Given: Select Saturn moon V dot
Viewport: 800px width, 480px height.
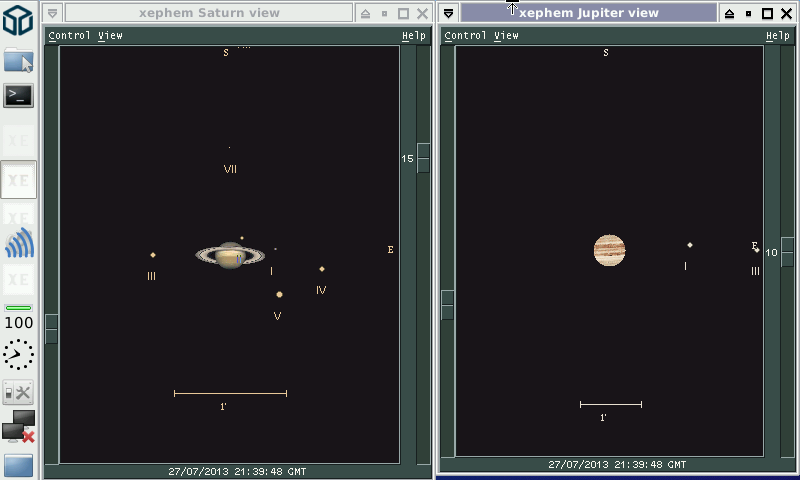Looking at the screenshot, I should click(279, 294).
